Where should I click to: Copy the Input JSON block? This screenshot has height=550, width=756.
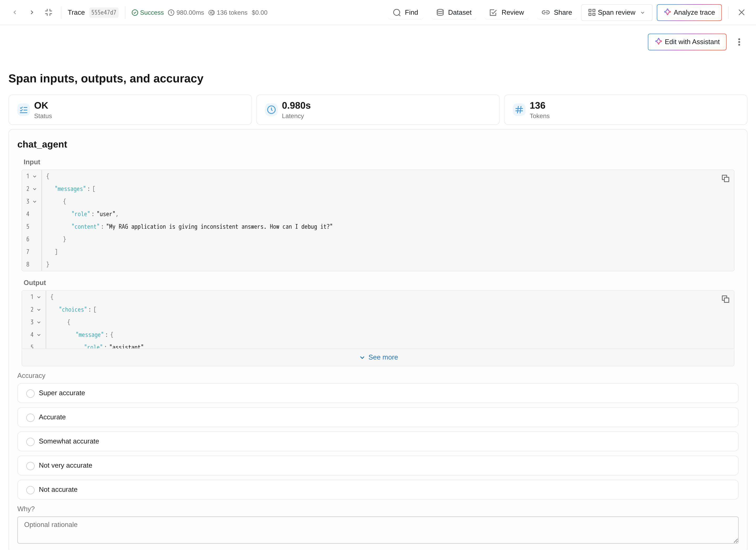pyautogui.click(x=725, y=178)
